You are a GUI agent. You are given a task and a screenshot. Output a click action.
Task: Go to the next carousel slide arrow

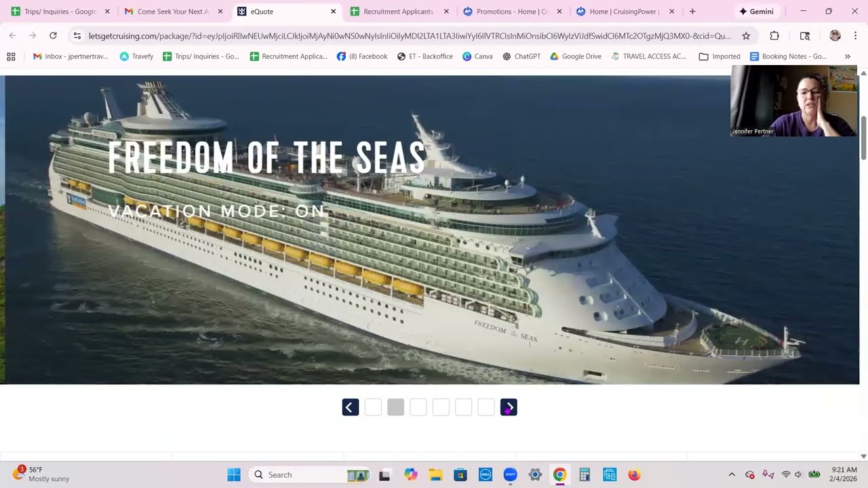[509, 407]
